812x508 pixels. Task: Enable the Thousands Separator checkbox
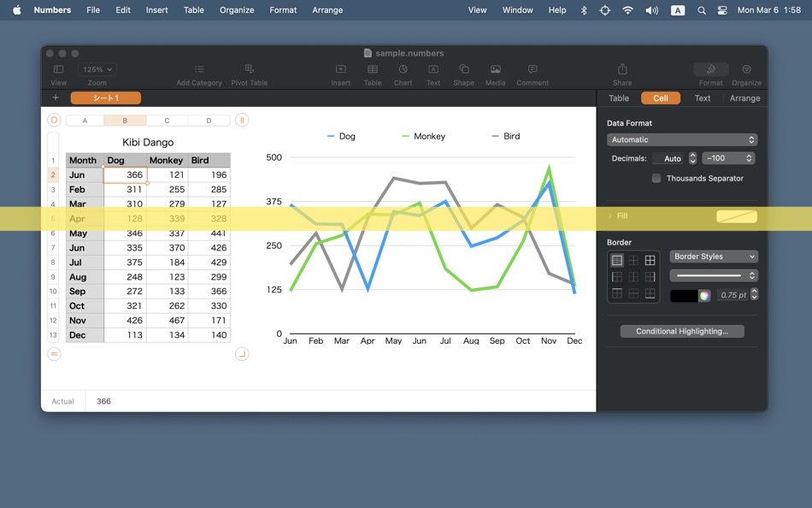click(x=656, y=179)
